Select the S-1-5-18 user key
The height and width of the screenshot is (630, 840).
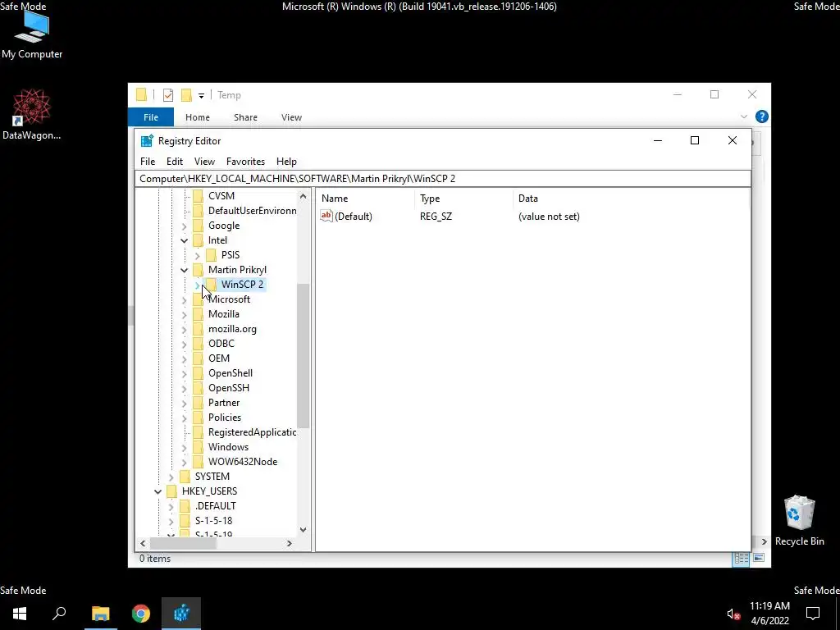(214, 521)
